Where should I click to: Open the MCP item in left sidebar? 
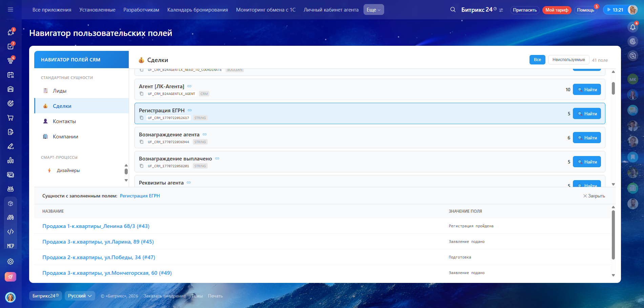(x=11, y=246)
